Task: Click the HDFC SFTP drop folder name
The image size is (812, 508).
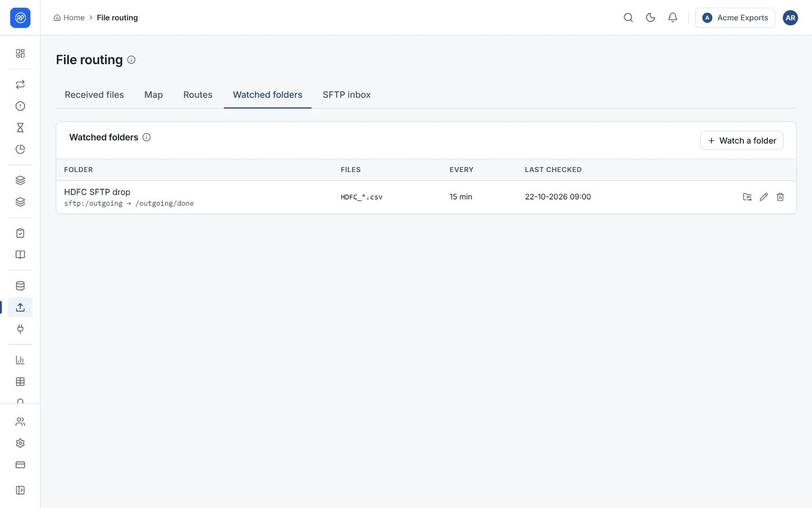Action: click(x=97, y=192)
